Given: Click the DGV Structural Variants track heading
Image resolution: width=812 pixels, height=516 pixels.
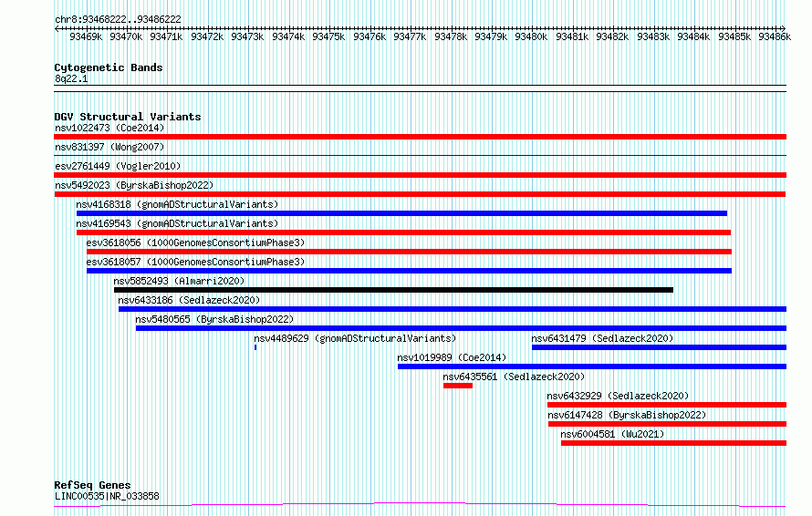Looking at the screenshot, I should pos(128,117).
